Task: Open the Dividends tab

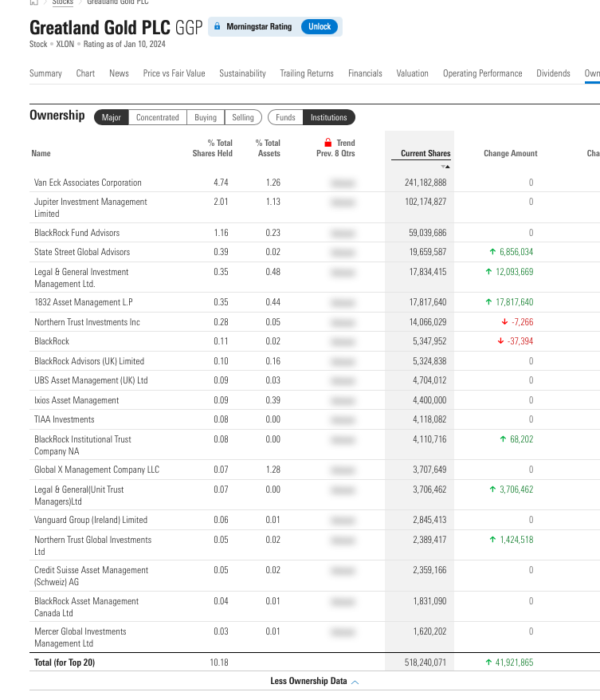Action: point(553,73)
